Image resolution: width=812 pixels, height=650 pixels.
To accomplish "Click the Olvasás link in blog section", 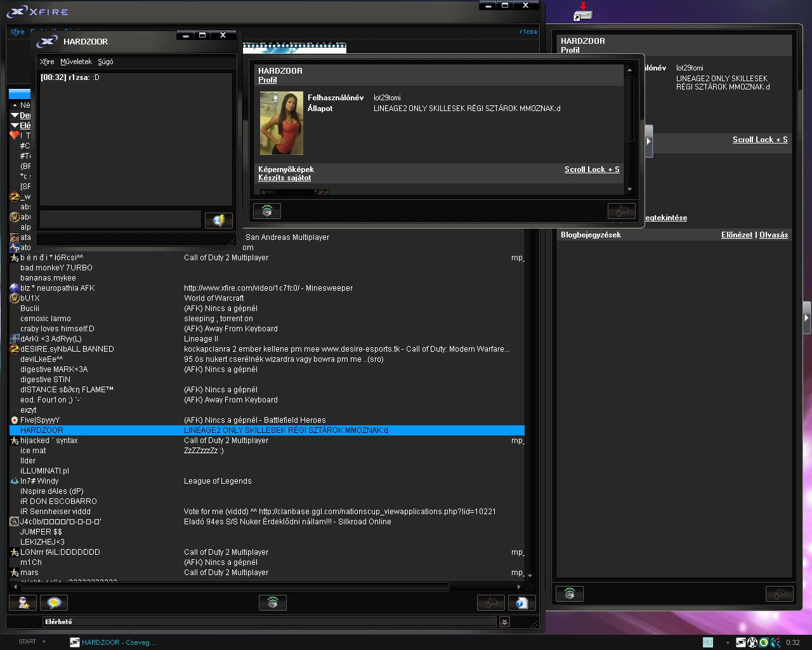I will coord(773,235).
